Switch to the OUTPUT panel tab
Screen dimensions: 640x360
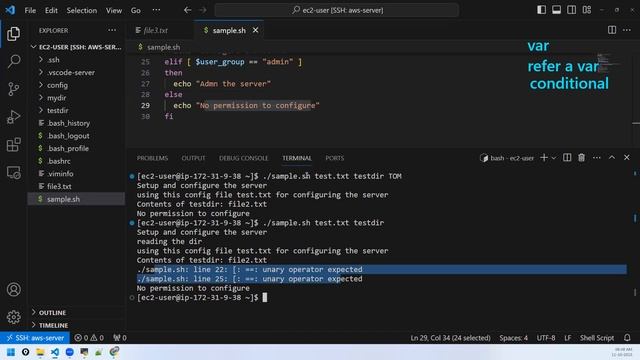[x=193, y=158]
